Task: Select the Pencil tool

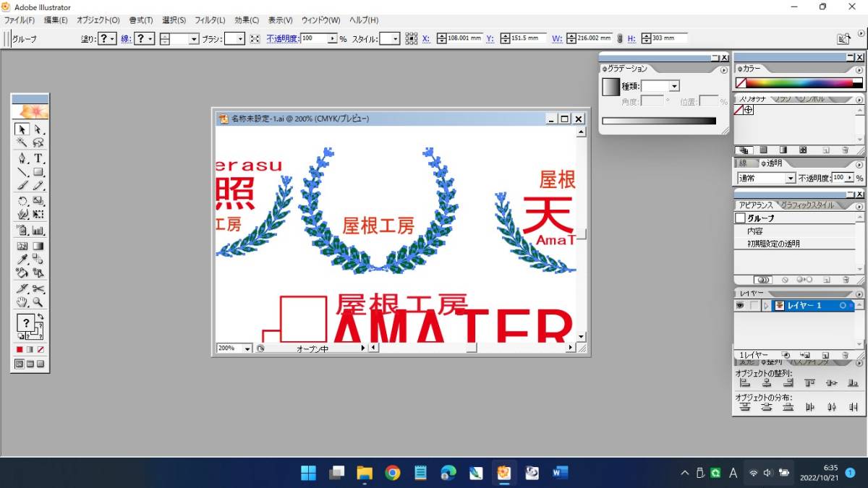Action: (38, 186)
